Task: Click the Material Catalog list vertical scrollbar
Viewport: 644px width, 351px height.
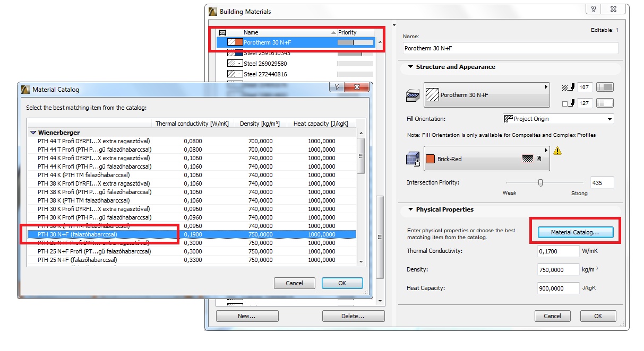Action: [x=361, y=197]
